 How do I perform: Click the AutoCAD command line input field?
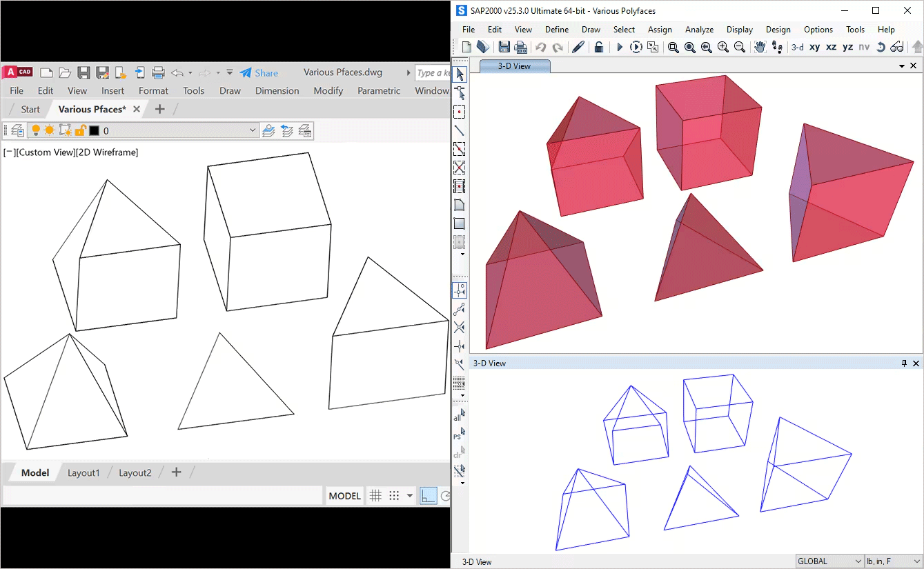click(x=163, y=496)
